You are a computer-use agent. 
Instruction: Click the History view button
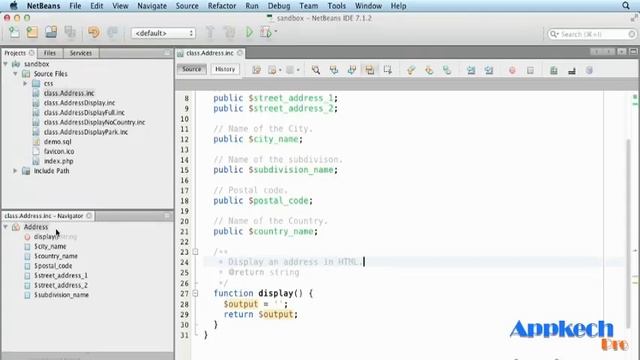[x=225, y=69]
